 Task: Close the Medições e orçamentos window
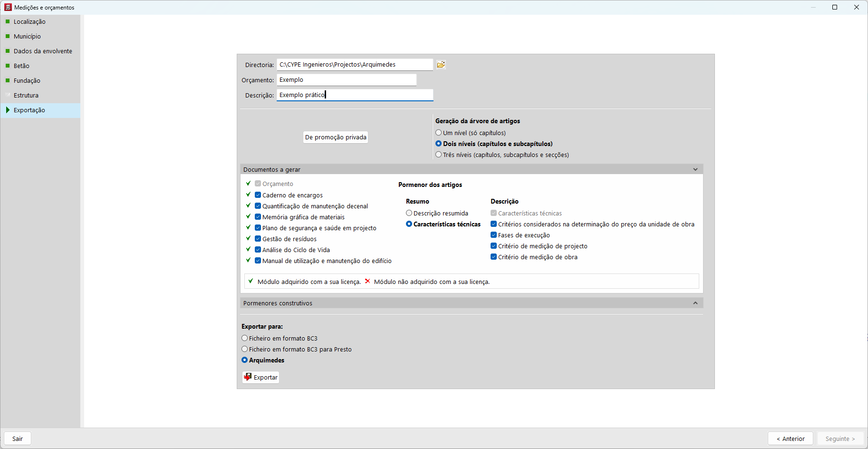click(857, 7)
